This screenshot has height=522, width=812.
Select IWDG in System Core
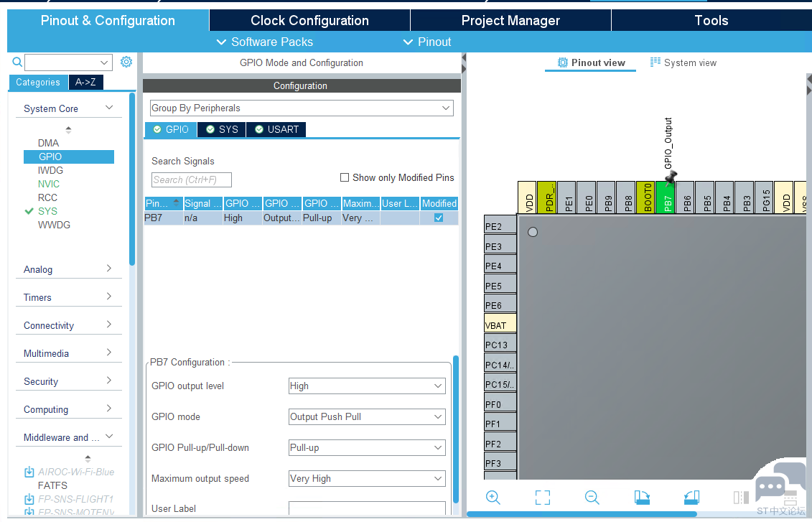(x=50, y=170)
